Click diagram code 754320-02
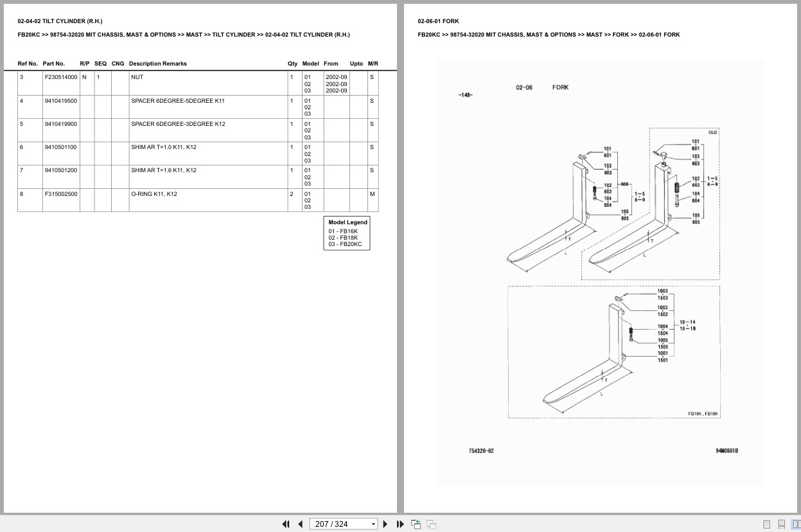Viewport: 801px width, 532px height. [x=481, y=451]
